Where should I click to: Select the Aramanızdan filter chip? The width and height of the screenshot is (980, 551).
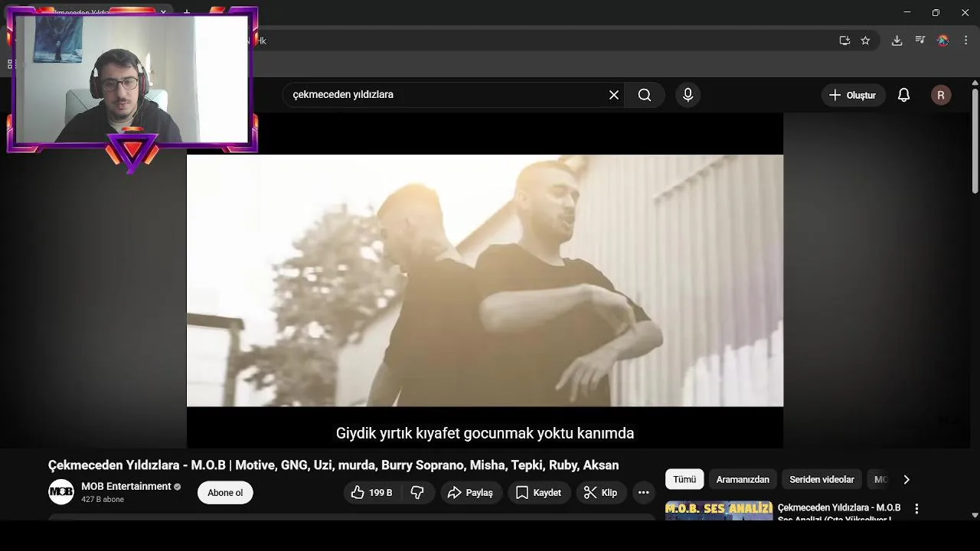tap(743, 480)
